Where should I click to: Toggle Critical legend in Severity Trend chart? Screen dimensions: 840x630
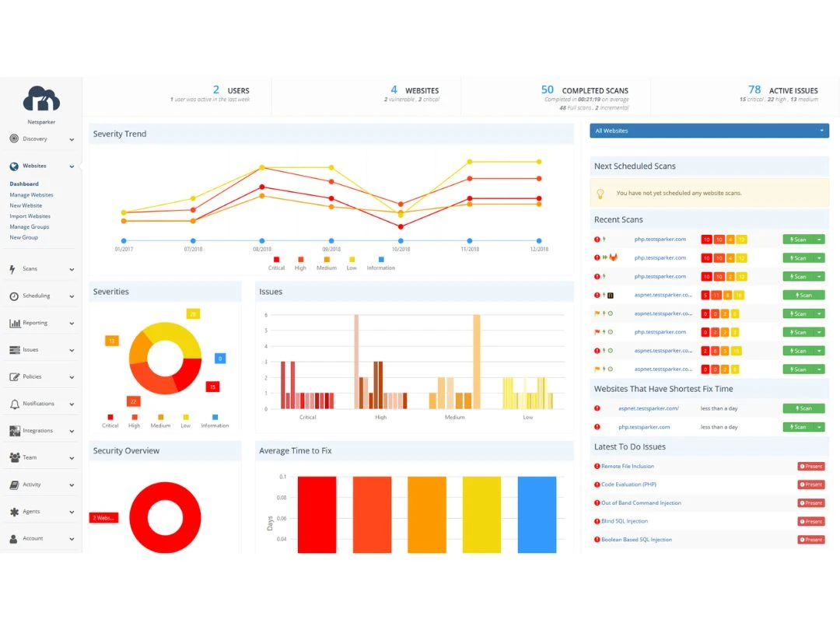[x=276, y=264]
